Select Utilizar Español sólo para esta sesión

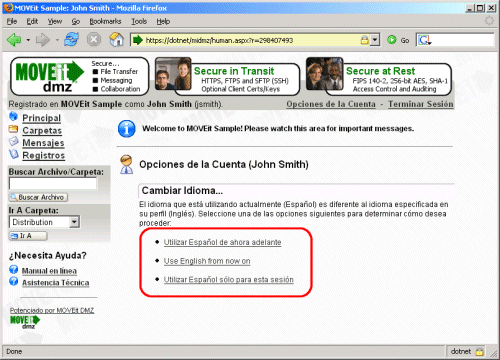point(229,280)
